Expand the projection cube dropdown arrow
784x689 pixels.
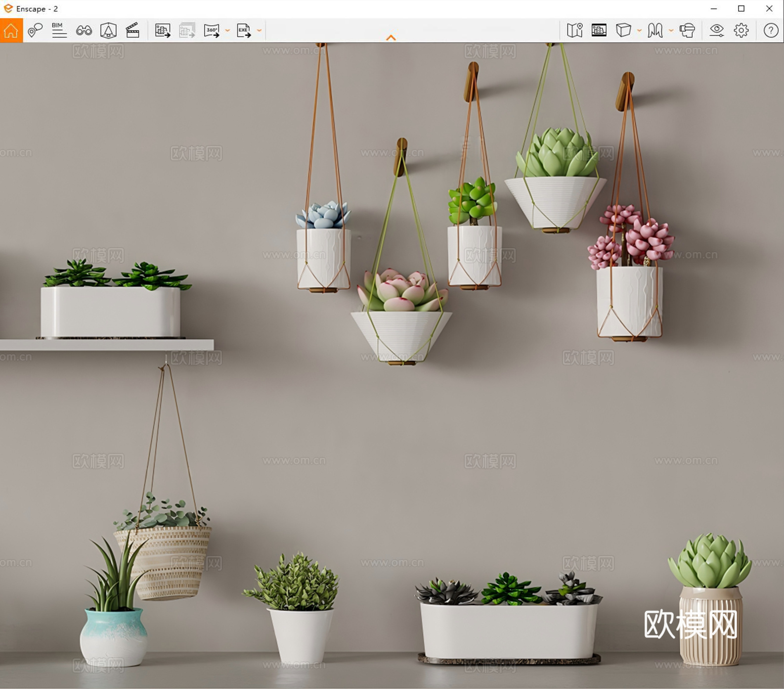coord(639,31)
